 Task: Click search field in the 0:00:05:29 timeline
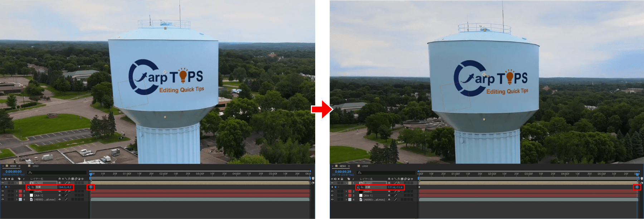(386, 173)
